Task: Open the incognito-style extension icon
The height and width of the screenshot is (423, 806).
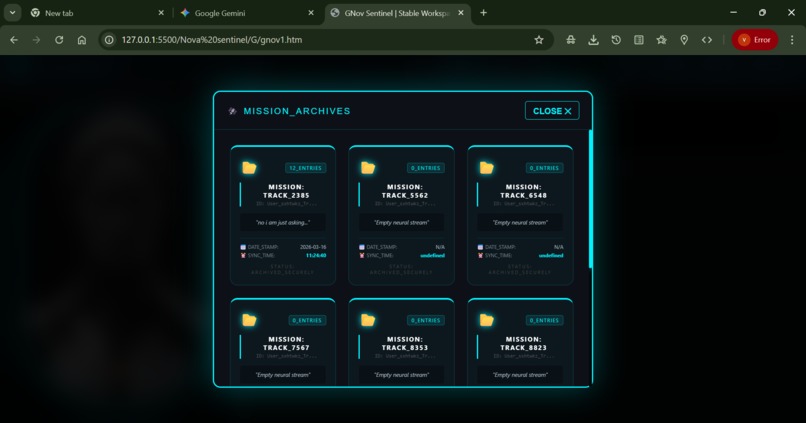Action: (571, 40)
